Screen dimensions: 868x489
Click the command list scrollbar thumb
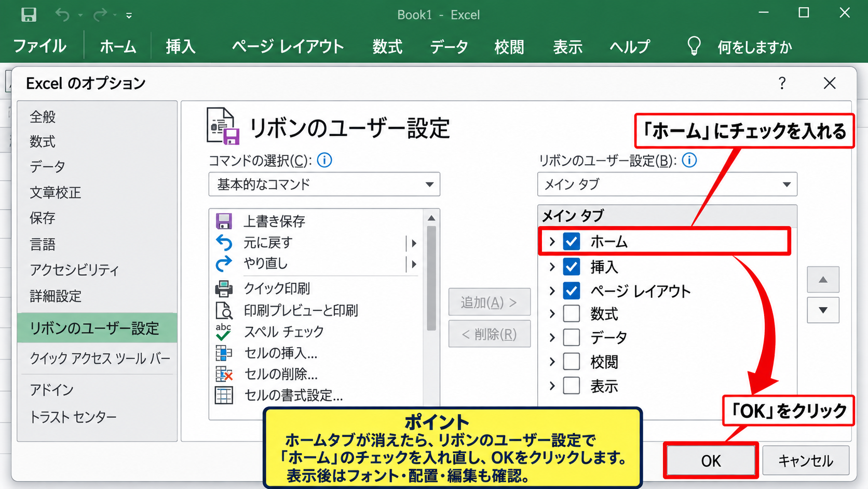click(x=431, y=278)
